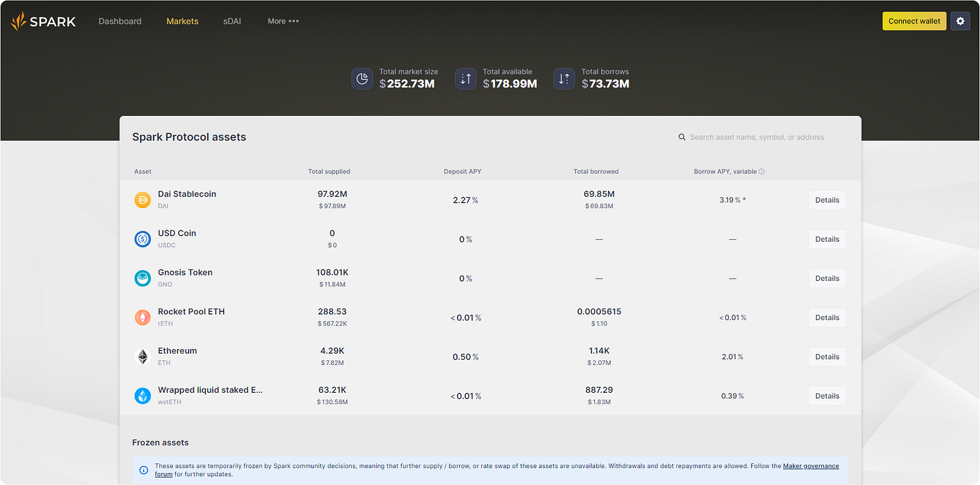Click the 108.01K supplied value
The width and height of the screenshot is (980, 485).
[x=332, y=272]
